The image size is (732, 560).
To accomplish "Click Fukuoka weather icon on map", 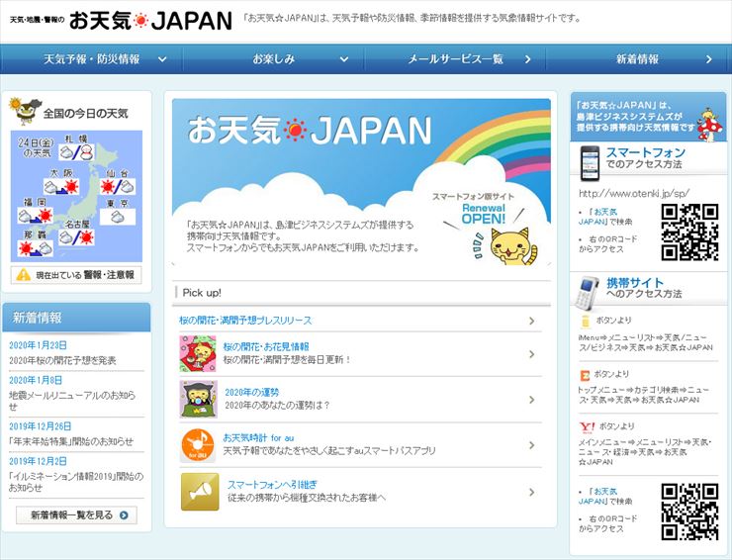I will point(35,216).
